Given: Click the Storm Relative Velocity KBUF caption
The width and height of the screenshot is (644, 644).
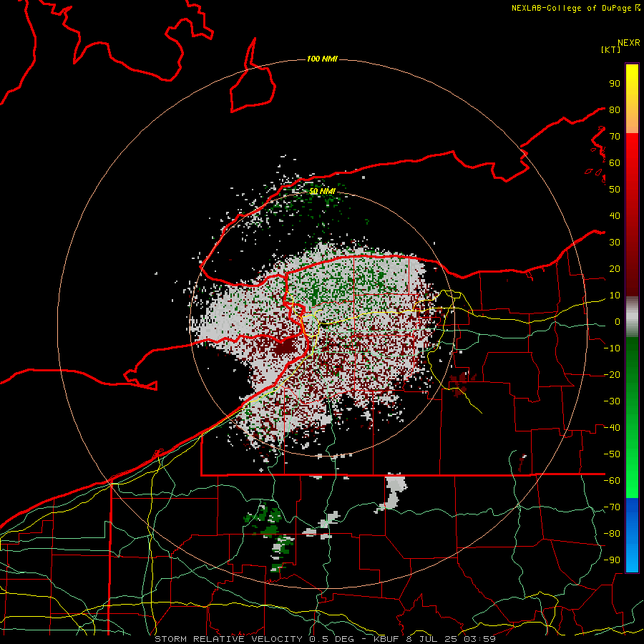Looking at the screenshot, I should coord(325,639).
